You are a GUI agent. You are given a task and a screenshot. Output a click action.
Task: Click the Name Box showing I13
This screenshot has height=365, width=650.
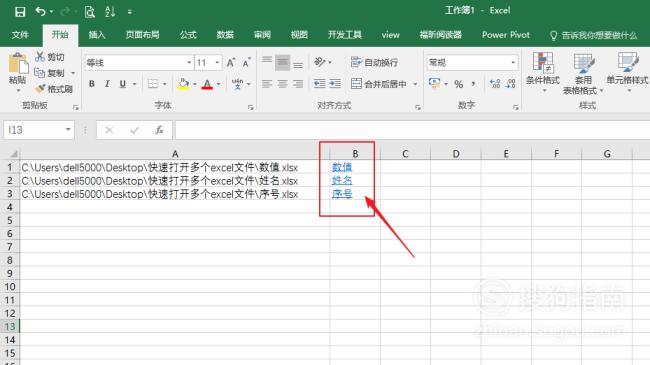pos(39,130)
